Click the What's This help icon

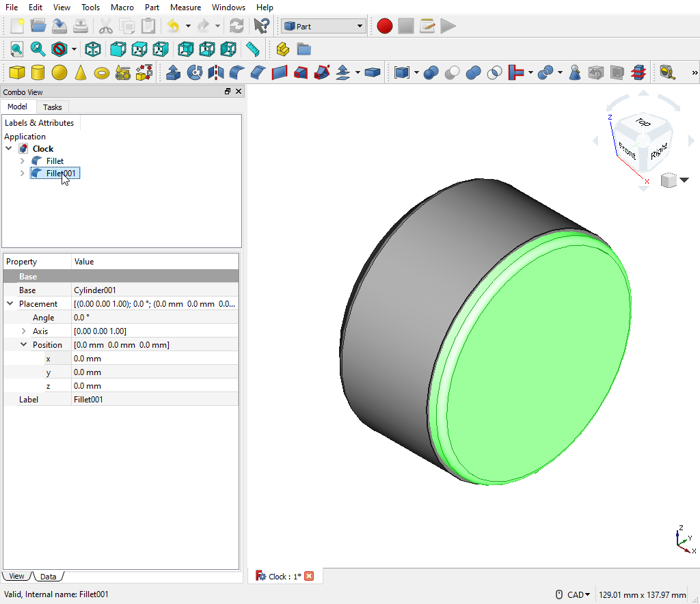click(262, 26)
